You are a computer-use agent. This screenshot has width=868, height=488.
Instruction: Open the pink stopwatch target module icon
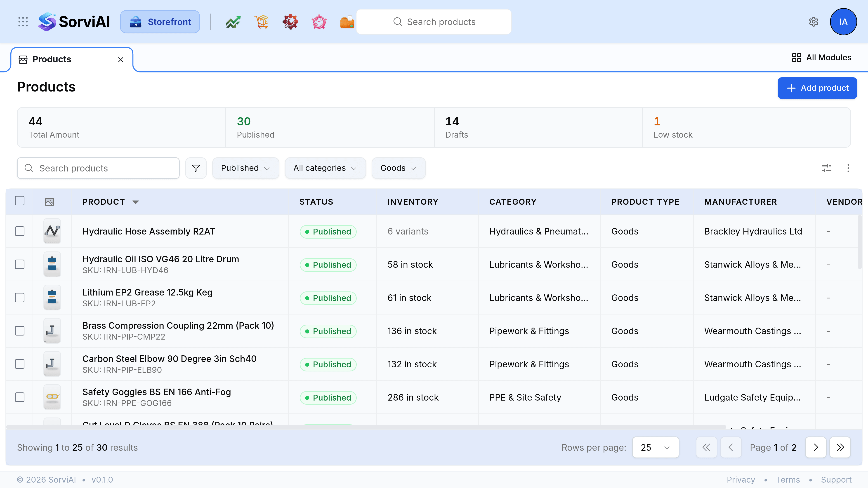[x=319, y=22]
